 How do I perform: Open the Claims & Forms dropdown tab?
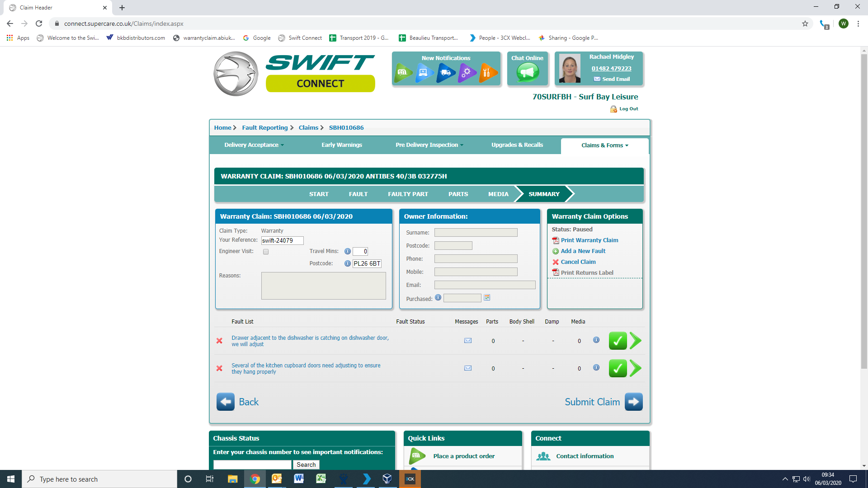pyautogui.click(x=604, y=145)
